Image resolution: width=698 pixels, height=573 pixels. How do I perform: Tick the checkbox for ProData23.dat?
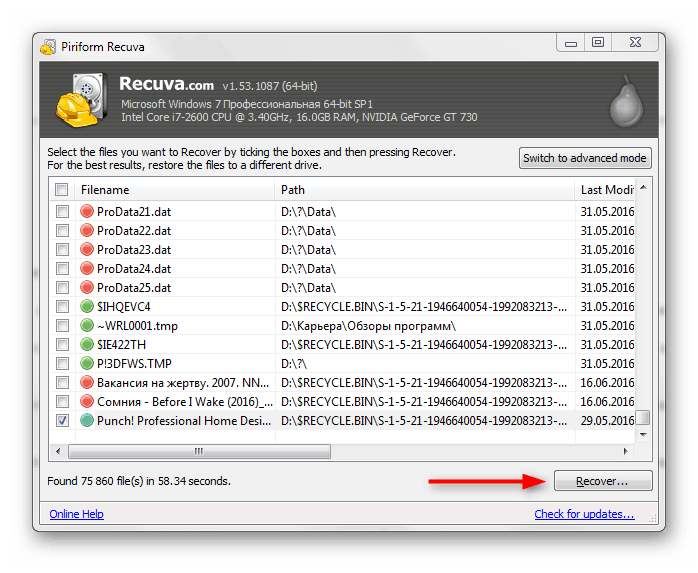pyautogui.click(x=62, y=249)
